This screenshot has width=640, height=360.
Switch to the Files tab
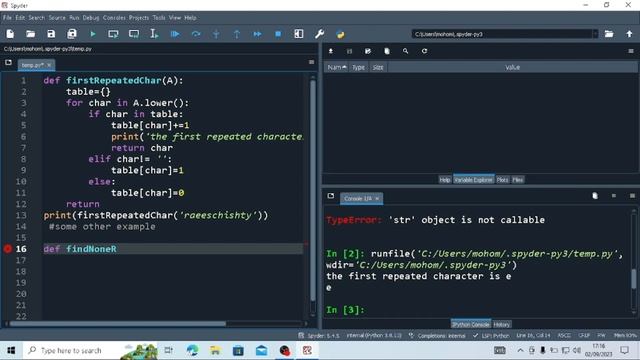[518, 180]
